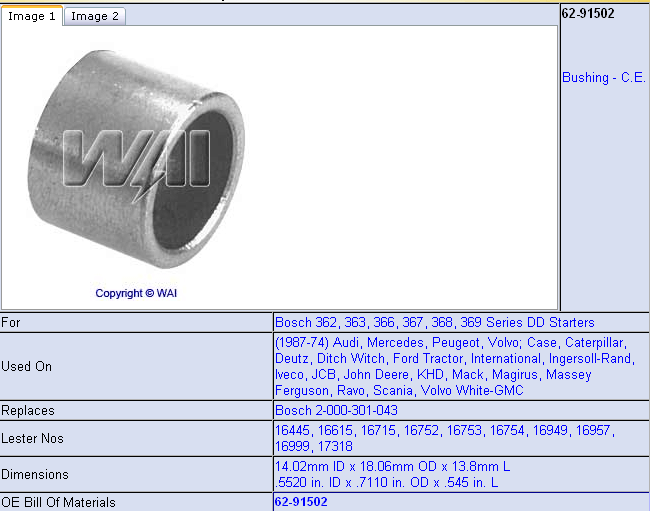Click the Used On row label
650x511 pixels.
point(27,366)
